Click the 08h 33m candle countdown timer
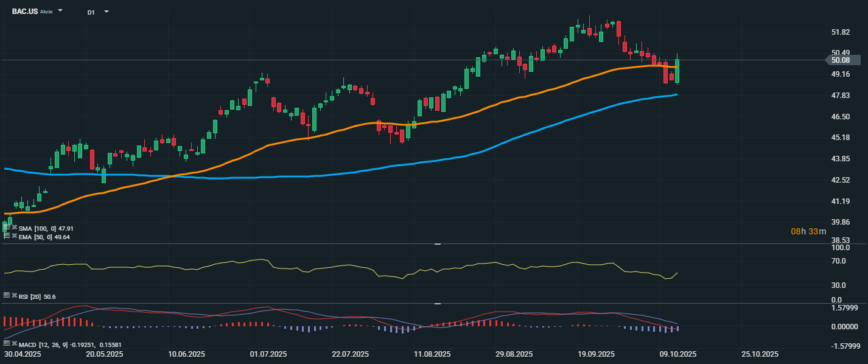This screenshot has width=868, height=364. [x=808, y=231]
